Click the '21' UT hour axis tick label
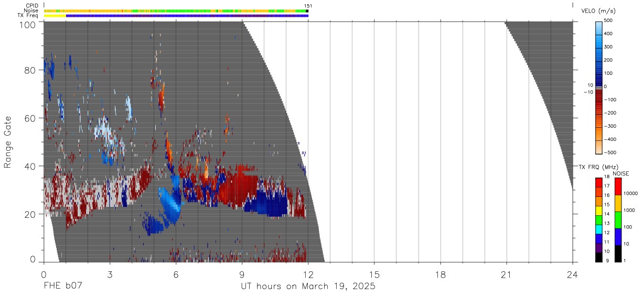644x297 pixels. 507,274
